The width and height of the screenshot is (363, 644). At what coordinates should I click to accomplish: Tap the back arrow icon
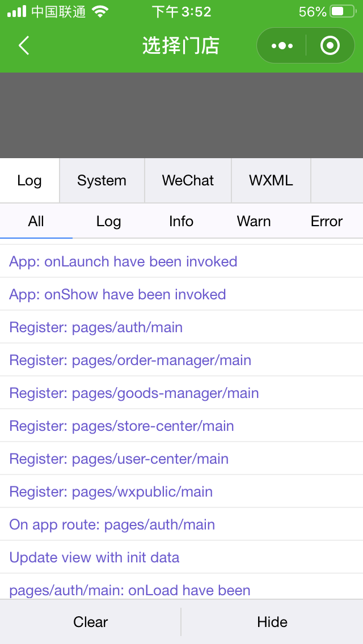click(x=24, y=45)
